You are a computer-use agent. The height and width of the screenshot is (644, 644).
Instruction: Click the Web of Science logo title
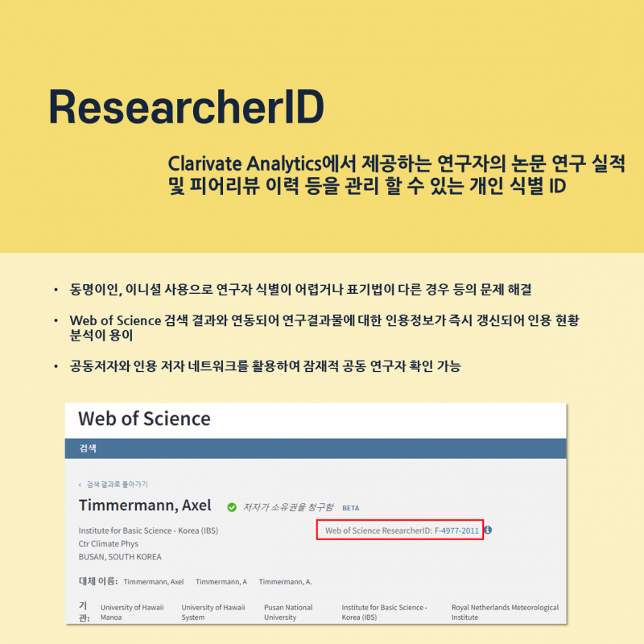point(144,419)
